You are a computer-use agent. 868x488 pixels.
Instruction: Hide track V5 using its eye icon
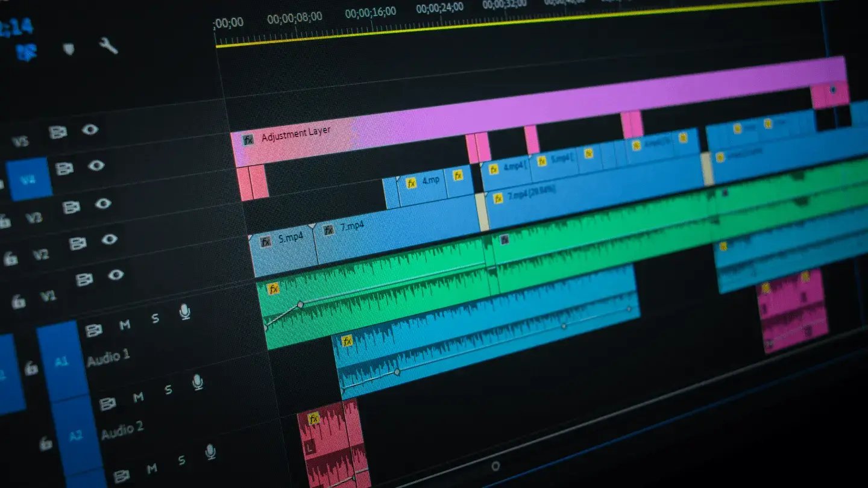[90, 129]
